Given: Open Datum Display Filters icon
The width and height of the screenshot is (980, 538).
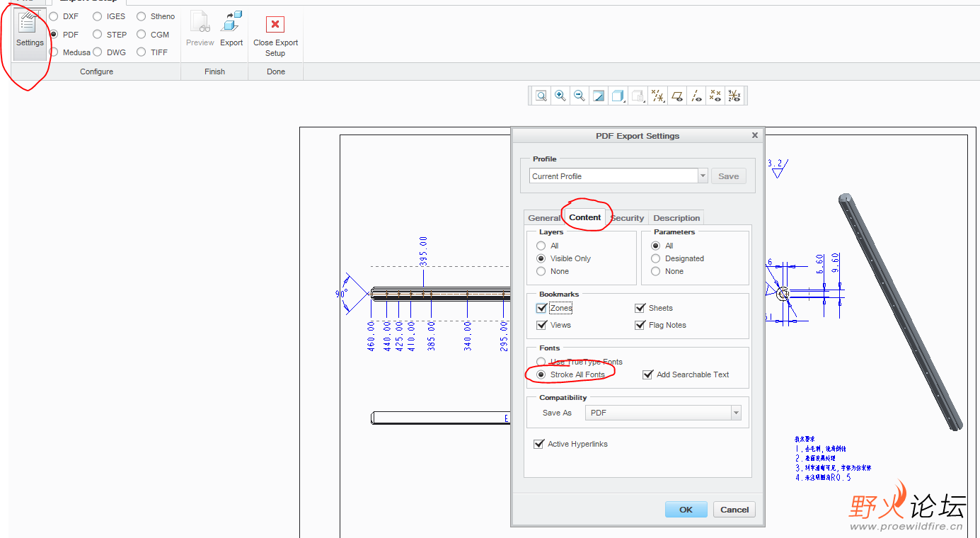Looking at the screenshot, I should pyautogui.click(x=658, y=96).
